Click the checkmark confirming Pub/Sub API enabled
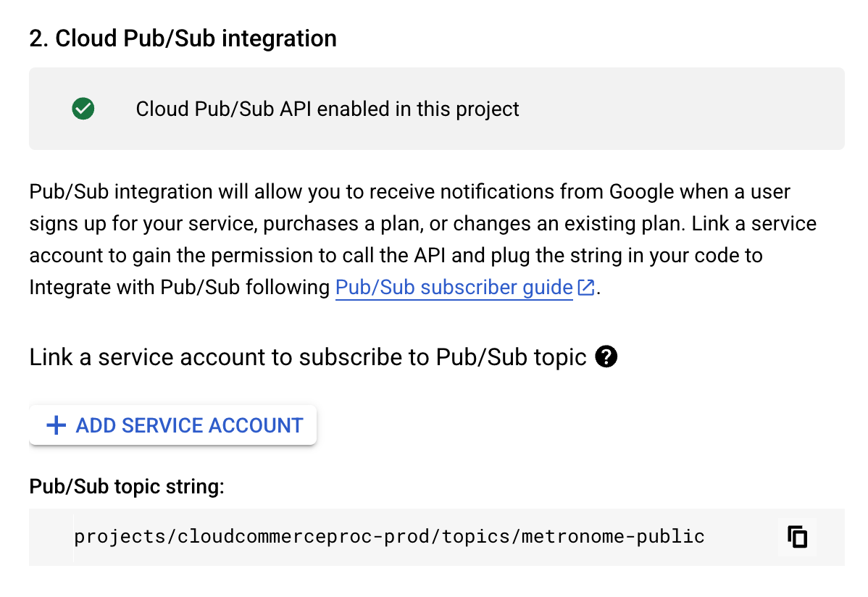Viewport: 868px width, 597px height. pos(83,108)
